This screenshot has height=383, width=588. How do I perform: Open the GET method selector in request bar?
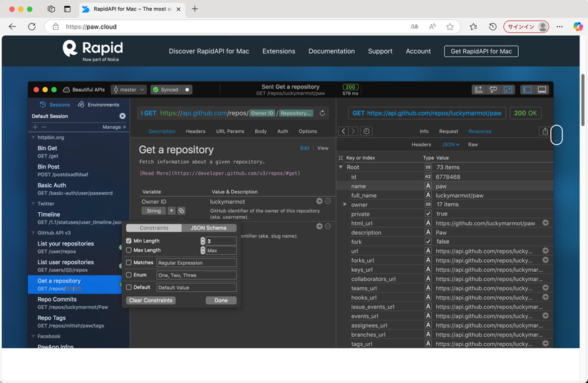148,113
